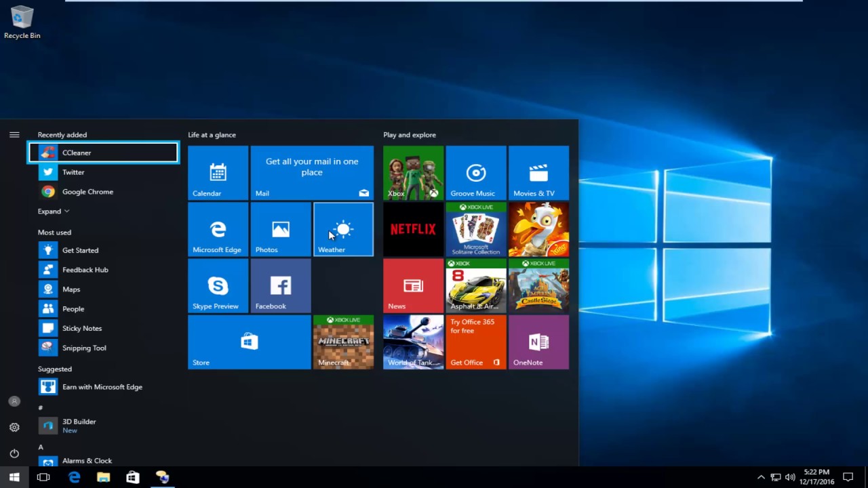
Task: Launch Skype Preview tile
Action: (218, 285)
